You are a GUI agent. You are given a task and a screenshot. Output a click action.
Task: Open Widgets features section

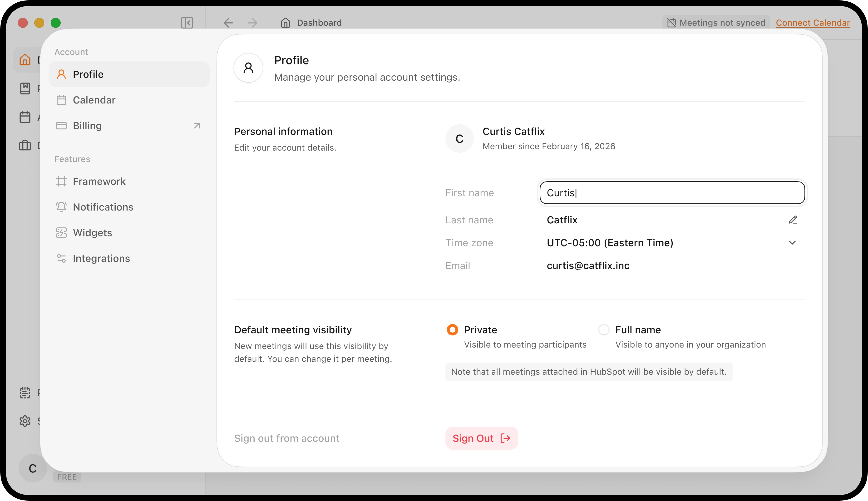[x=129, y=233]
